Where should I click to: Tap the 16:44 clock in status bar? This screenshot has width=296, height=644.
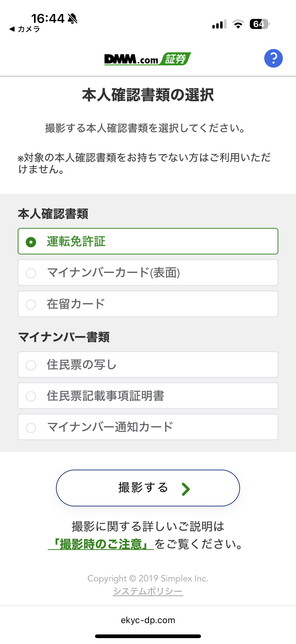48,19
